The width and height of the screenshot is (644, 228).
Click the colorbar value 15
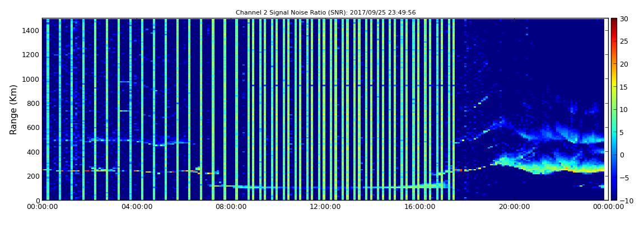[x=624, y=87]
